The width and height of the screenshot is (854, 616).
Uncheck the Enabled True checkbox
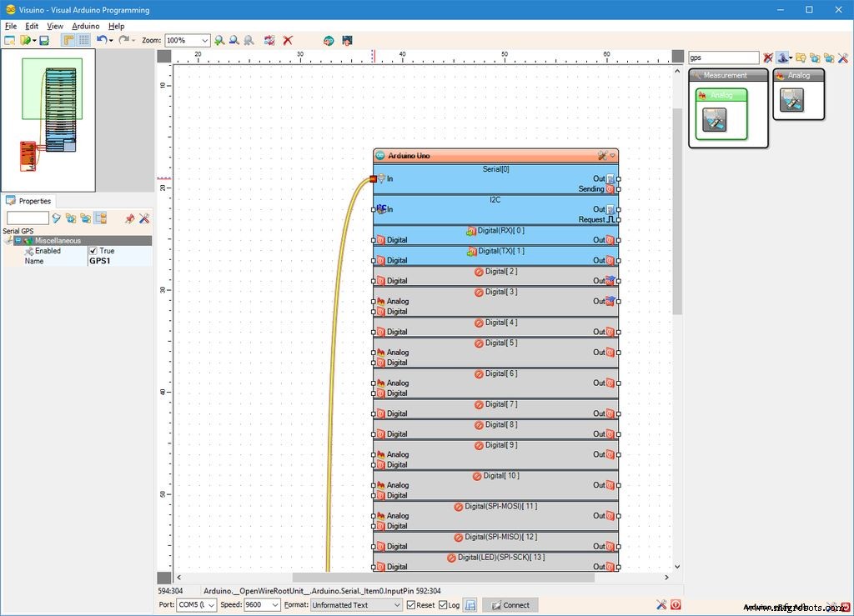93,251
